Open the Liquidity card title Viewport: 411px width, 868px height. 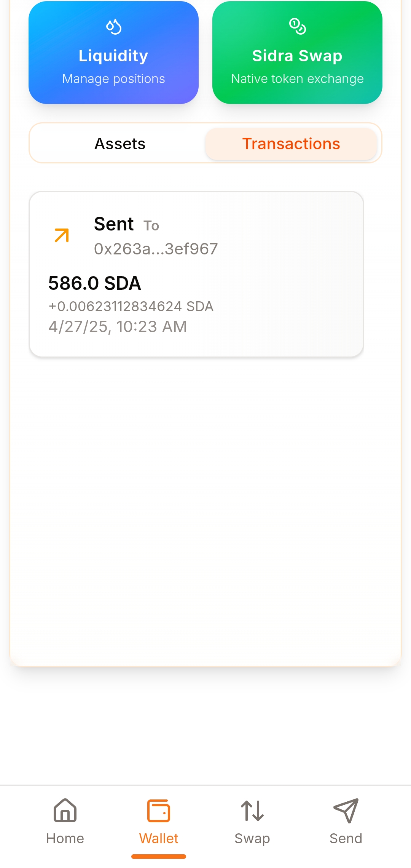pyautogui.click(x=113, y=56)
